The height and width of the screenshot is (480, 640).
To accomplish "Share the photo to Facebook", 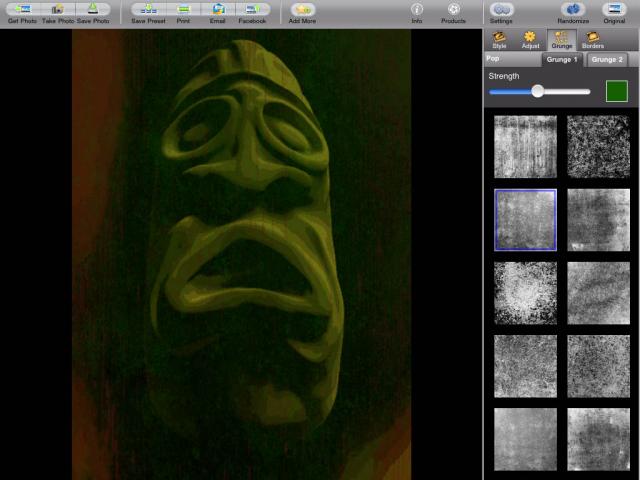I will [x=252, y=9].
